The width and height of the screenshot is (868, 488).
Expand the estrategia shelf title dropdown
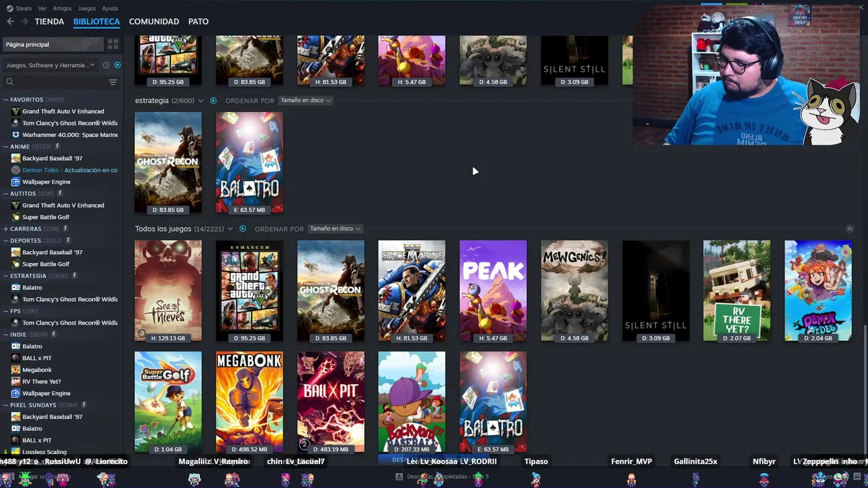click(201, 100)
